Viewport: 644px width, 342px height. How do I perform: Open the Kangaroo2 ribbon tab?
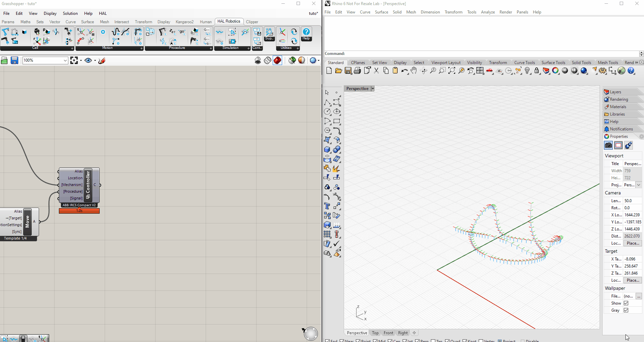pyautogui.click(x=184, y=22)
